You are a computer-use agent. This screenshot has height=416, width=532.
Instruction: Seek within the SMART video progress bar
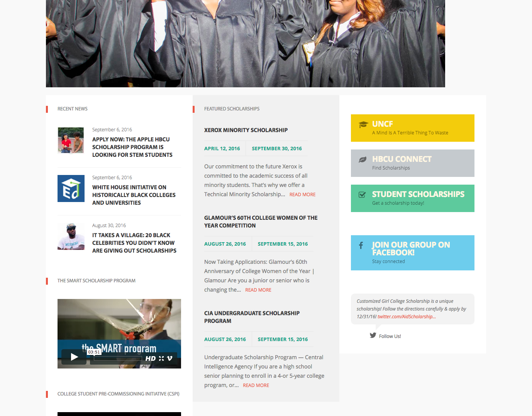tap(118, 358)
